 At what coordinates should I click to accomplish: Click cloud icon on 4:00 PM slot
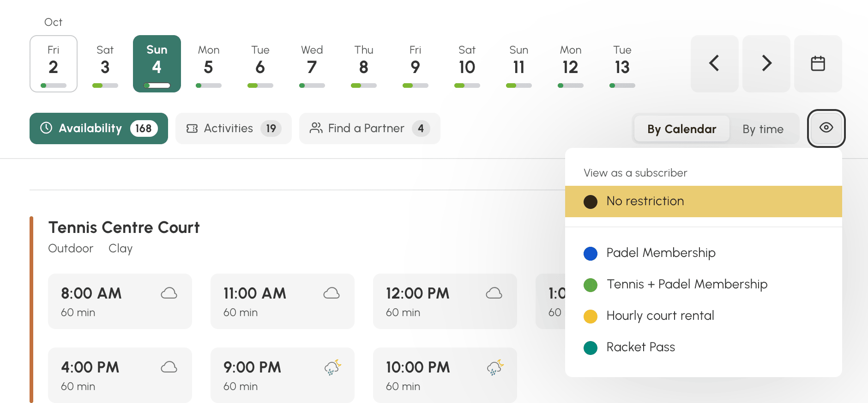pos(169,367)
